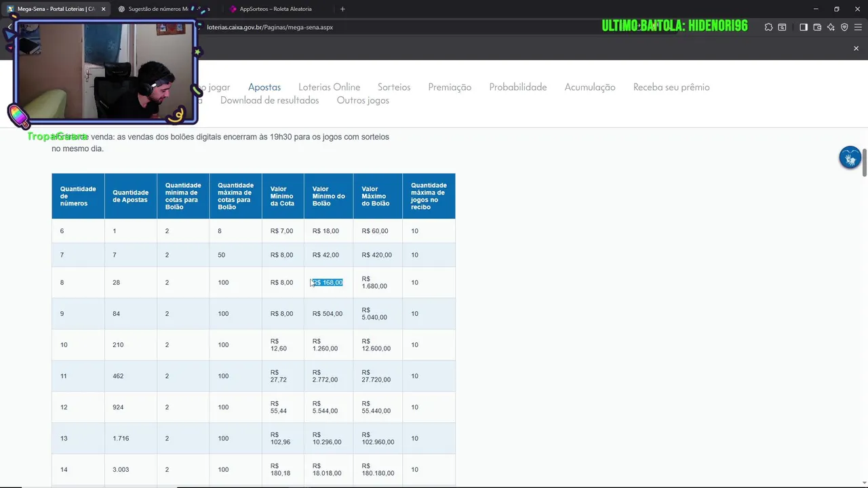The height and width of the screenshot is (488, 868).
Task: Close the Mega-Sena tab with its X
Action: tap(103, 9)
